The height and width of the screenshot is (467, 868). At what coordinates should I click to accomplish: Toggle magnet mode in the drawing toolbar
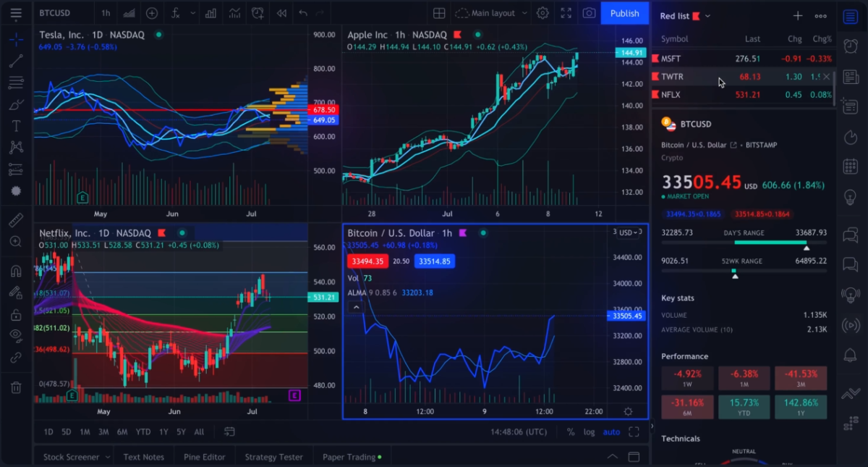tap(16, 270)
